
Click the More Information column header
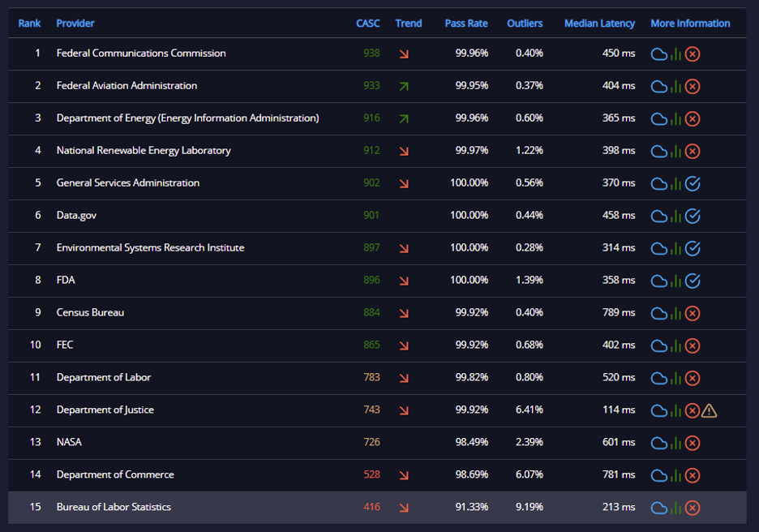point(690,24)
